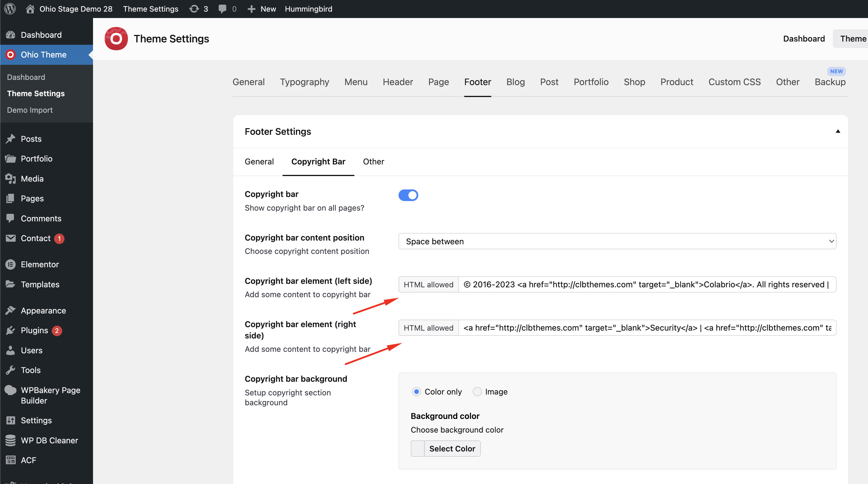Click the Media icon in sidebar
868x484 pixels.
(10, 178)
